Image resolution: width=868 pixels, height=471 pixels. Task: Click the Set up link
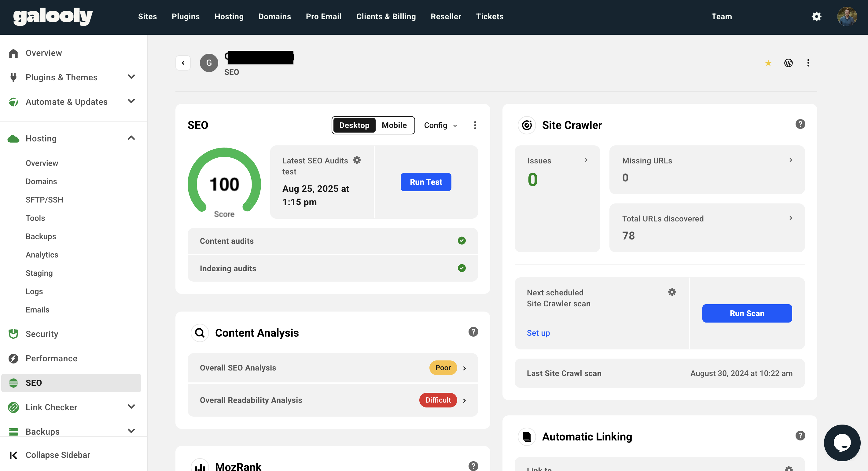point(538,333)
